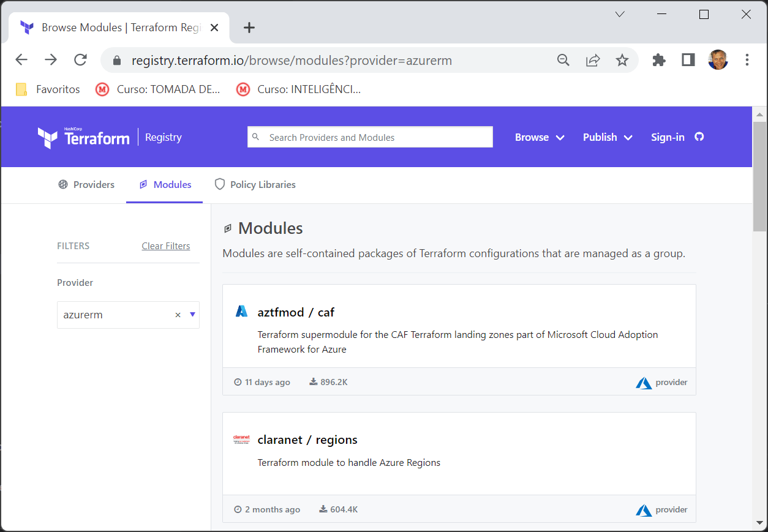Open the GitHub icon beside Sign-in
This screenshot has height=532, width=768.
[699, 137]
